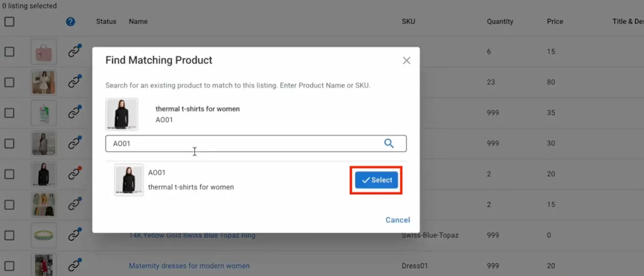This screenshot has width=644, height=276.
Task: Check the checkbox for the pink bag listing
Action: click(9, 51)
